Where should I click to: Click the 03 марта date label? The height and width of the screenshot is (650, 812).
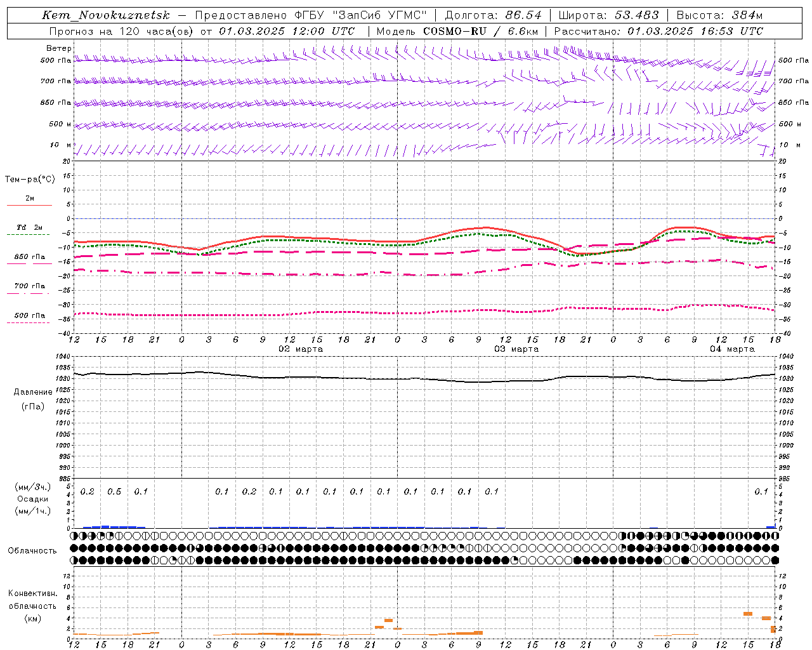pos(516,349)
